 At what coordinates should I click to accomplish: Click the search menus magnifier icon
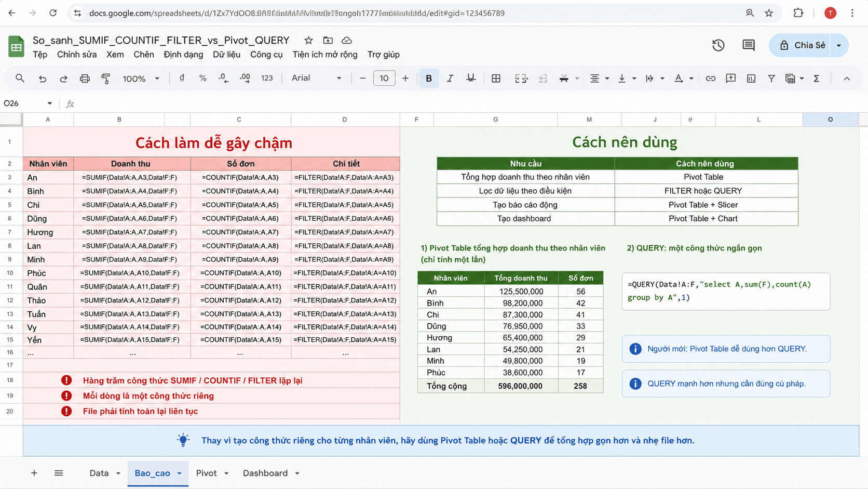click(x=20, y=78)
